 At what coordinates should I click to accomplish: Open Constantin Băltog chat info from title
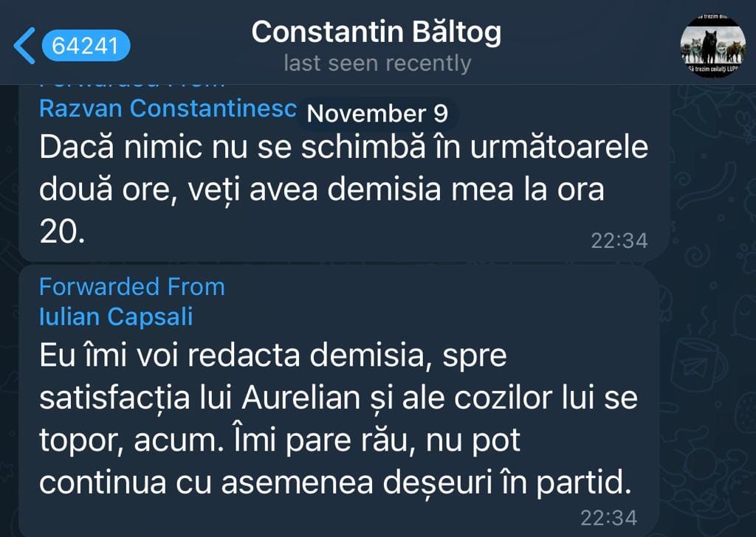[x=377, y=32]
